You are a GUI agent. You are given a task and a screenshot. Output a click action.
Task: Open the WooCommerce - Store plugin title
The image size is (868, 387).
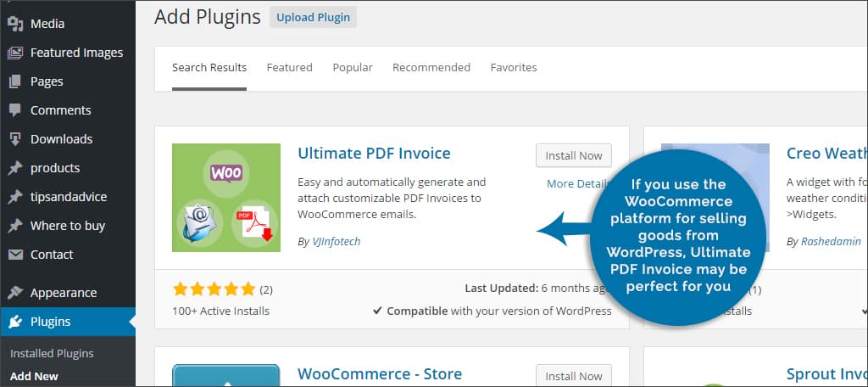click(380, 373)
